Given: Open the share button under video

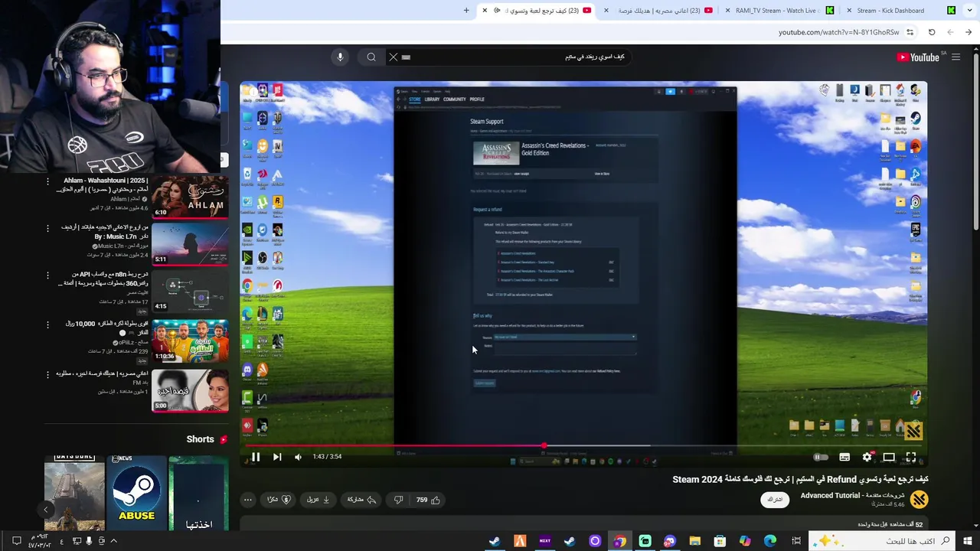Looking at the screenshot, I should pyautogui.click(x=361, y=500).
